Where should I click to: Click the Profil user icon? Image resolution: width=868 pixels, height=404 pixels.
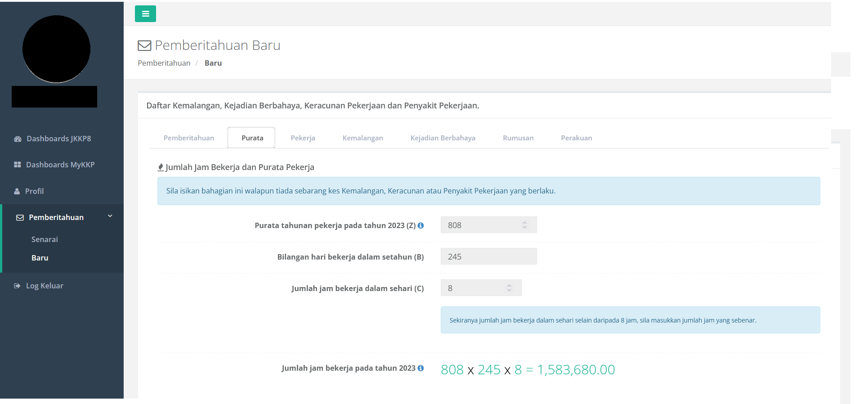(17, 191)
